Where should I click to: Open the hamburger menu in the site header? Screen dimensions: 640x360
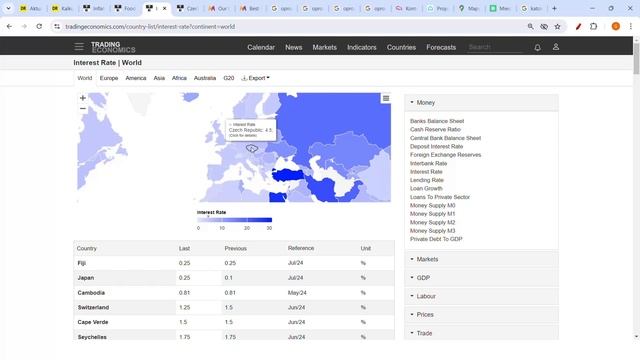79,47
